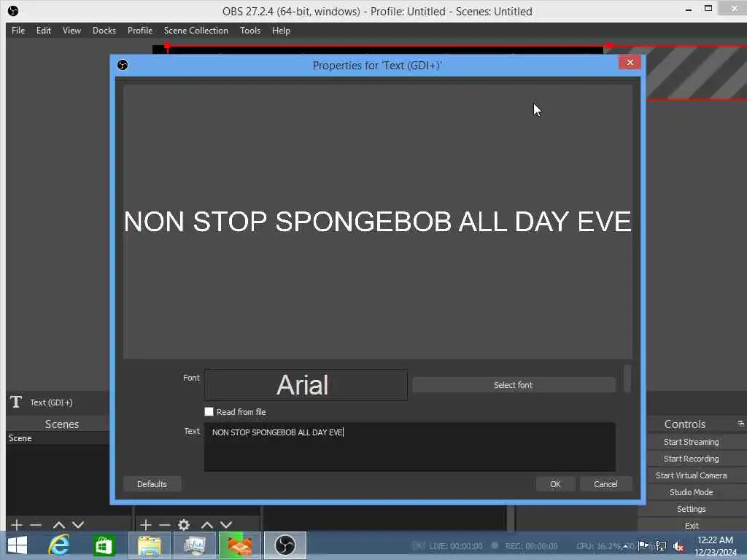The image size is (747, 560).
Task: Click the properties dialog vertical scrollbar
Action: 627,378
